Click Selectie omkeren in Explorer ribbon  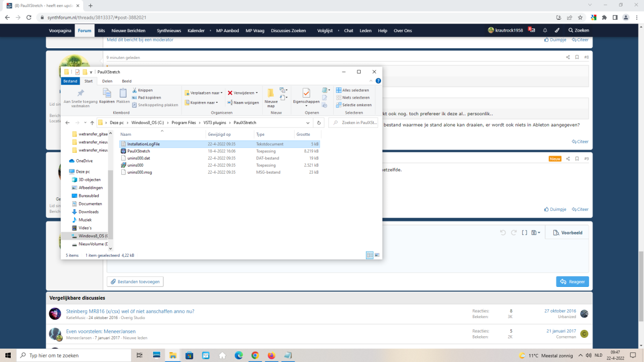pos(354,105)
